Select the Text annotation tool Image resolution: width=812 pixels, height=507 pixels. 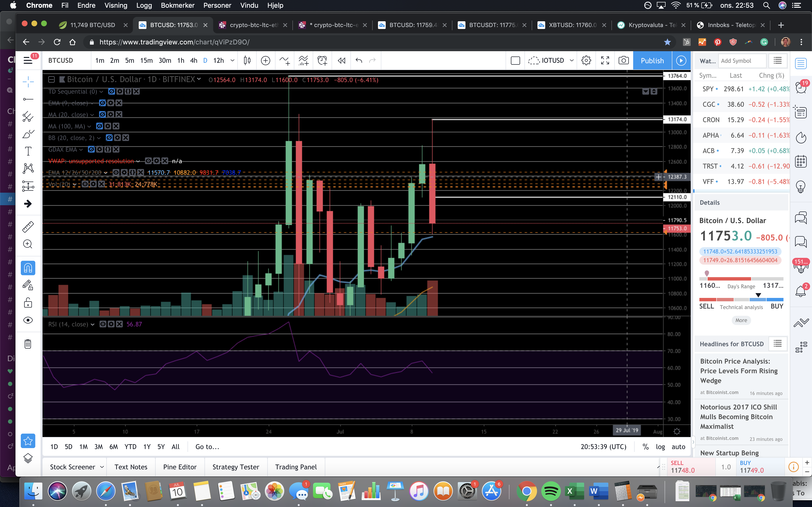pos(28,151)
